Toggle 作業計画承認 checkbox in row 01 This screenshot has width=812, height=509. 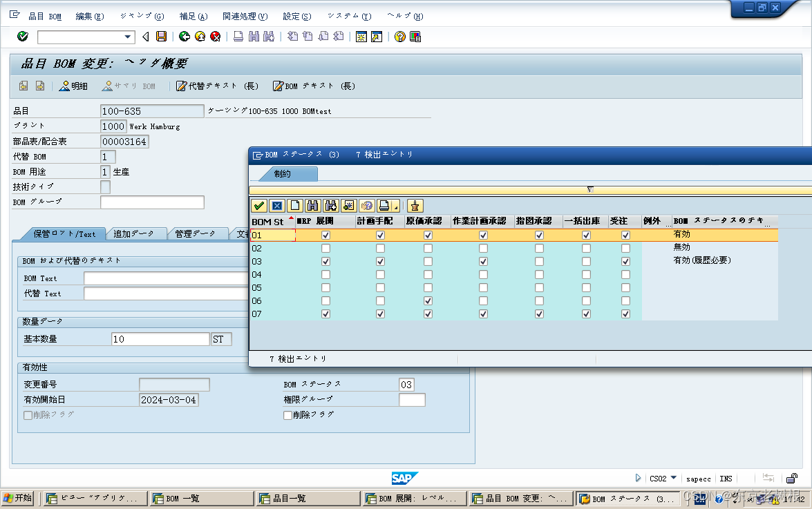(483, 235)
